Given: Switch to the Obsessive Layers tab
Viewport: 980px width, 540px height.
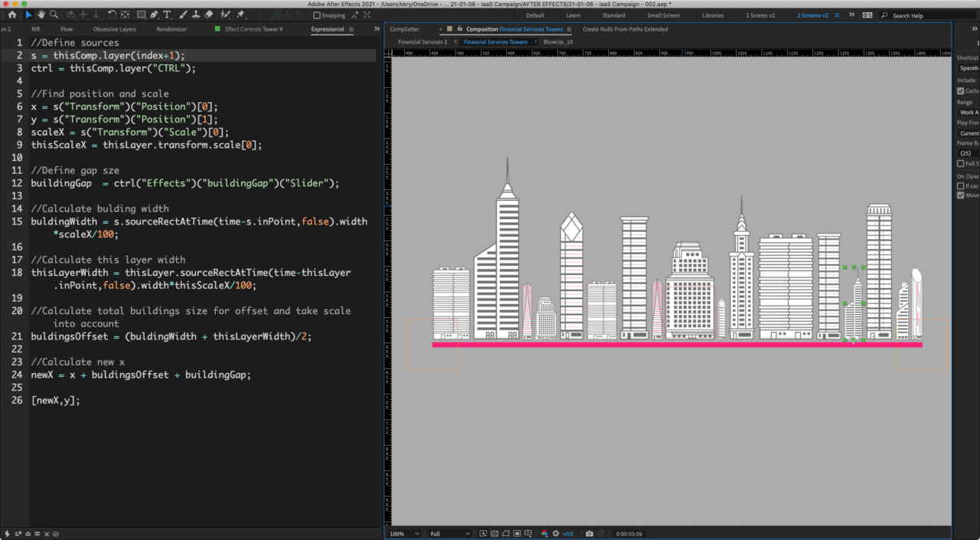Looking at the screenshot, I should [115, 29].
